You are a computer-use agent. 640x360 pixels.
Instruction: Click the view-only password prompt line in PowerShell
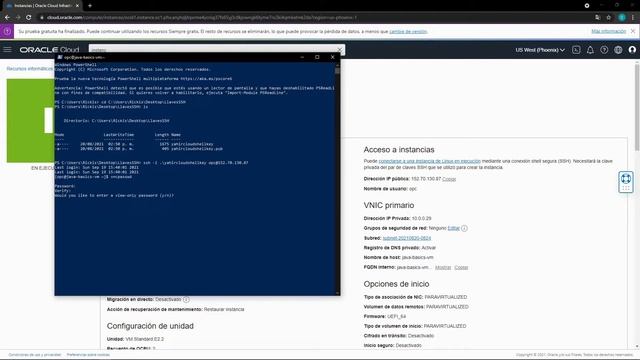(x=114, y=196)
